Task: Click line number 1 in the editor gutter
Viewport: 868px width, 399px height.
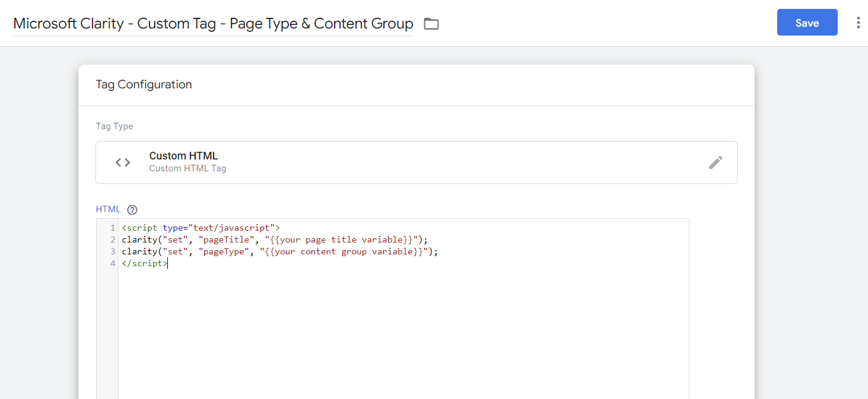Action: pyautogui.click(x=112, y=228)
